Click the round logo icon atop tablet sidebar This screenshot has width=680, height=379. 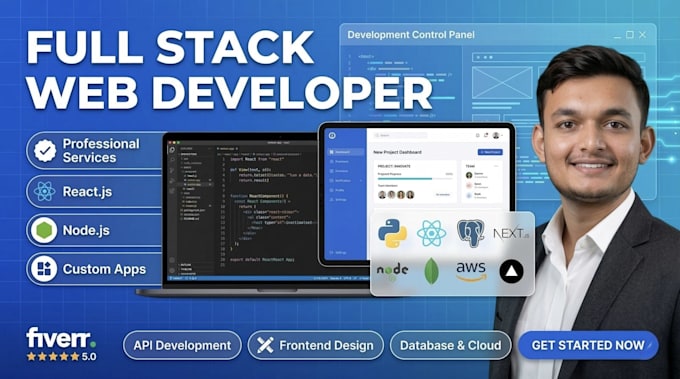(x=332, y=135)
